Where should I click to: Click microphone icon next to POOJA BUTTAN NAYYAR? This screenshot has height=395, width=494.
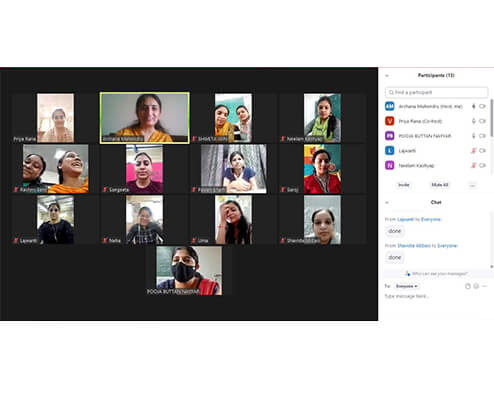coord(474,136)
